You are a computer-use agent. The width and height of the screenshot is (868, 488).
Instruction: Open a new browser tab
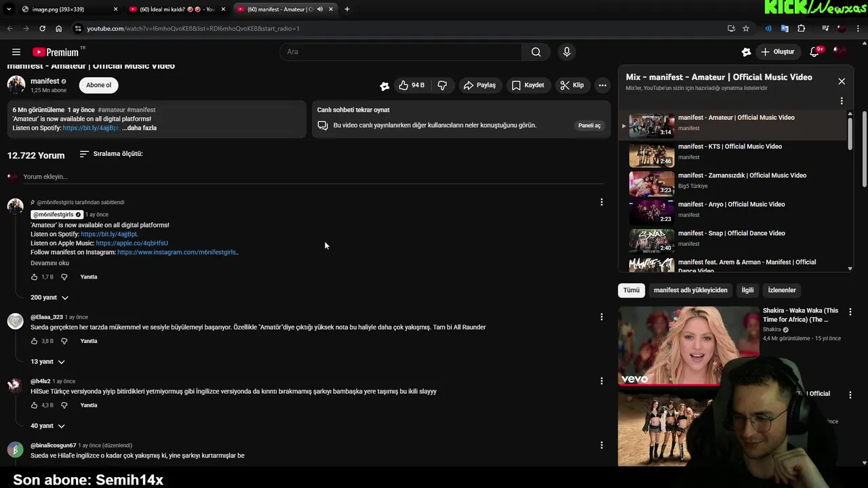(347, 9)
